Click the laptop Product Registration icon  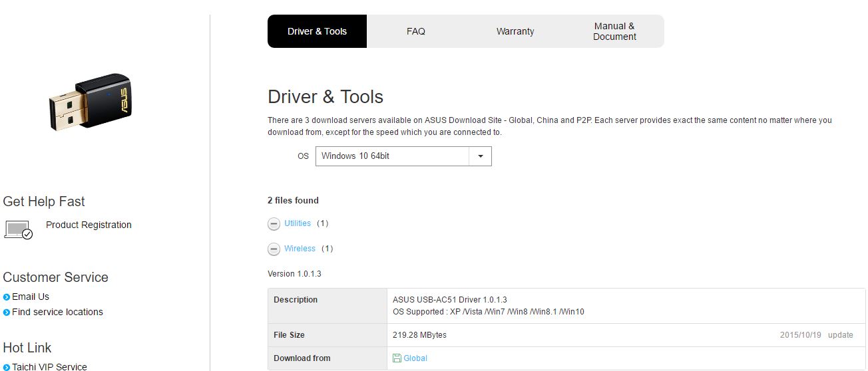[x=18, y=229]
